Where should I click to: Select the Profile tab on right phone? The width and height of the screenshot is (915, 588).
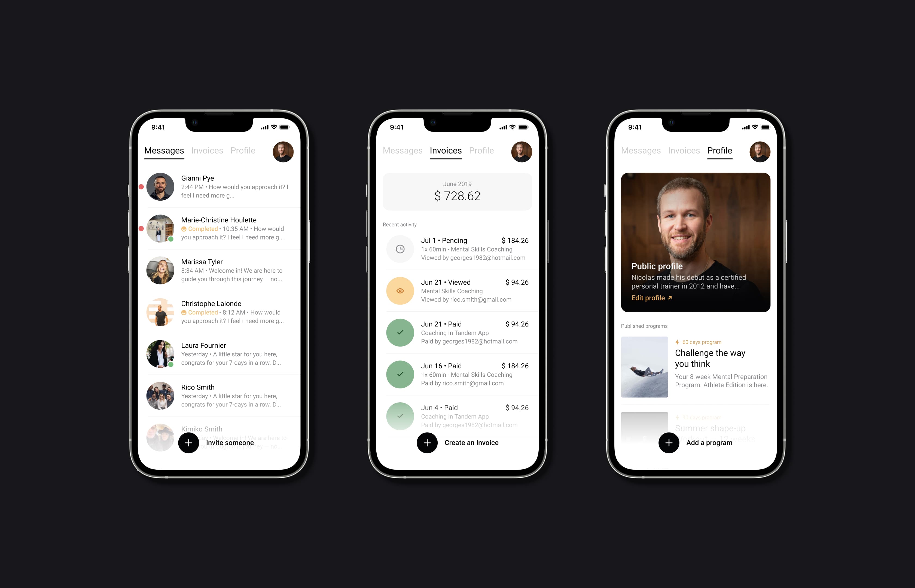719,150
